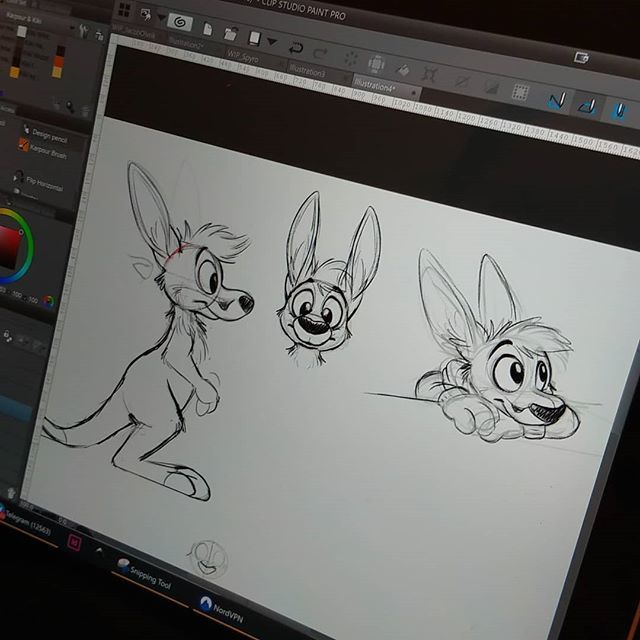The height and width of the screenshot is (640, 640).
Task: Open the CLIP STUDIO launcher spiral icon
Action: coord(179,22)
